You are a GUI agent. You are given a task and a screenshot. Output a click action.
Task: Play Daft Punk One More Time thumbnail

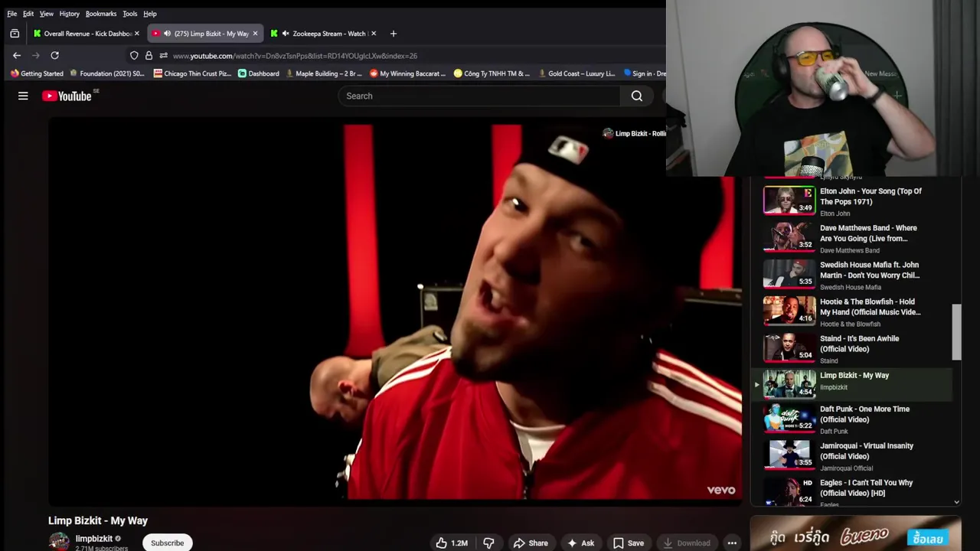point(789,418)
